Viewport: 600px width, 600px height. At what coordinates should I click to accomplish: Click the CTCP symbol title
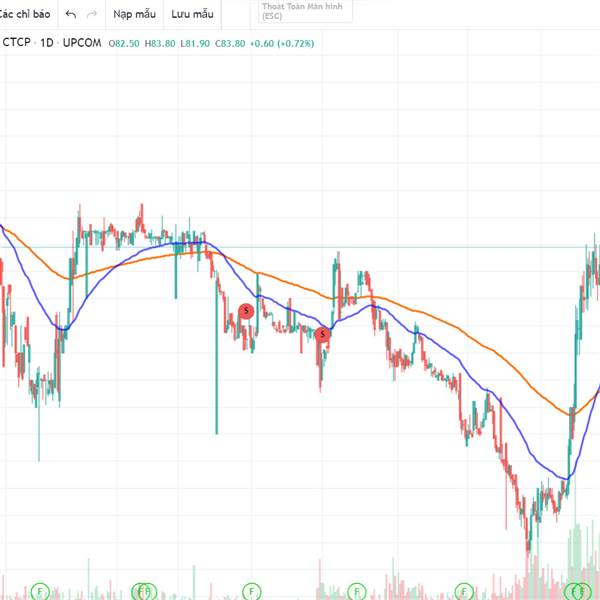(16, 42)
